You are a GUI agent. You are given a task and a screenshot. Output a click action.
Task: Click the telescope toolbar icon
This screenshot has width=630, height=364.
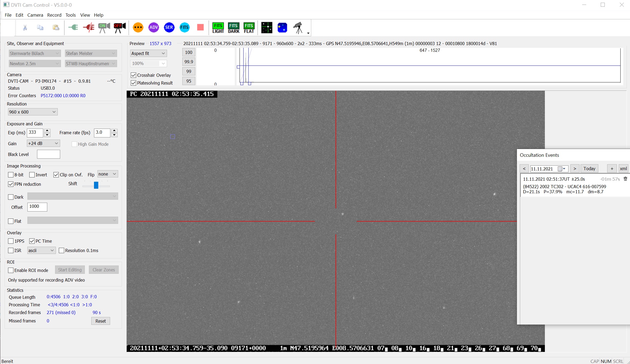298,28
